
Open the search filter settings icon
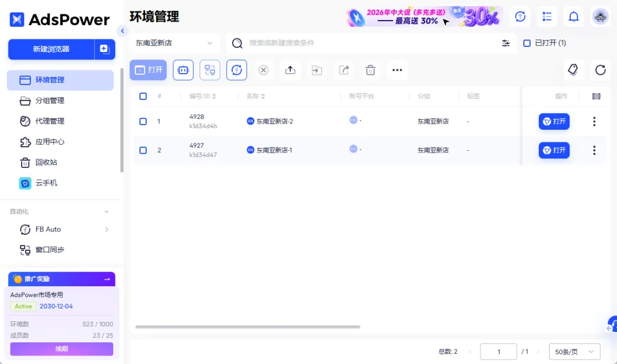pyautogui.click(x=506, y=43)
